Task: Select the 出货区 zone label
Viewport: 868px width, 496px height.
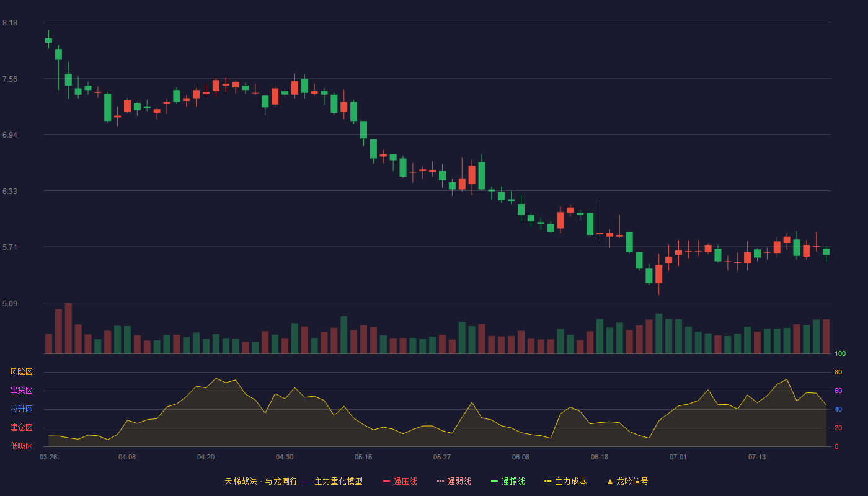Action: click(x=21, y=391)
